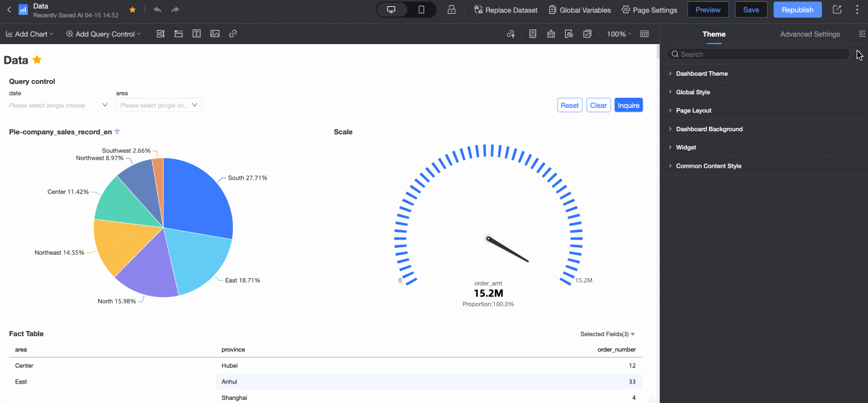Click the province column header
868x403 pixels.
pyautogui.click(x=233, y=349)
